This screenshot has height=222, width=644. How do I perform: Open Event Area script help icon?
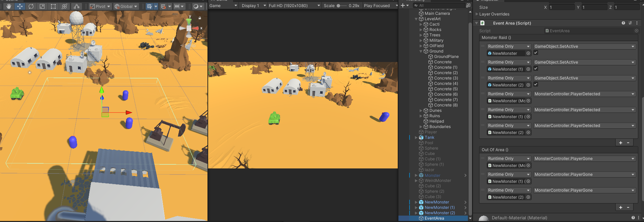click(623, 23)
